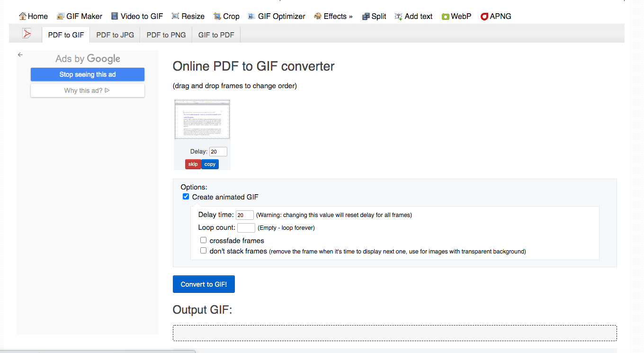This screenshot has height=353, width=644.
Task: Enable the don't stack frames checkbox
Action: 203,251
